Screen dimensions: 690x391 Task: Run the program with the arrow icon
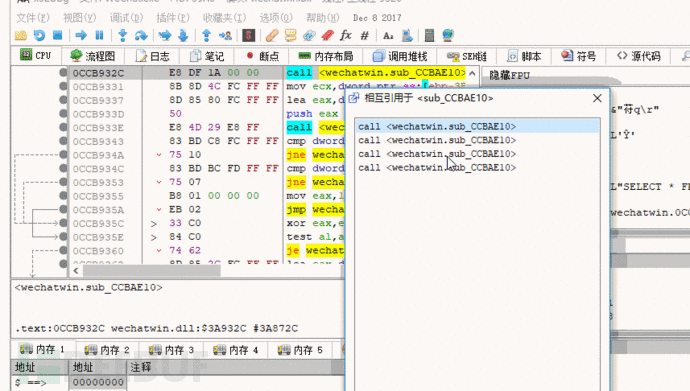click(x=81, y=35)
